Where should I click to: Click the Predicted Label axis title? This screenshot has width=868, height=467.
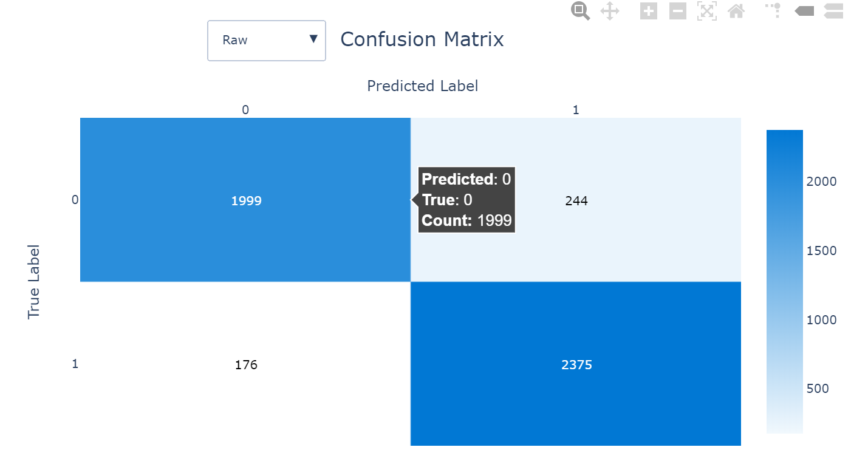click(422, 86)
